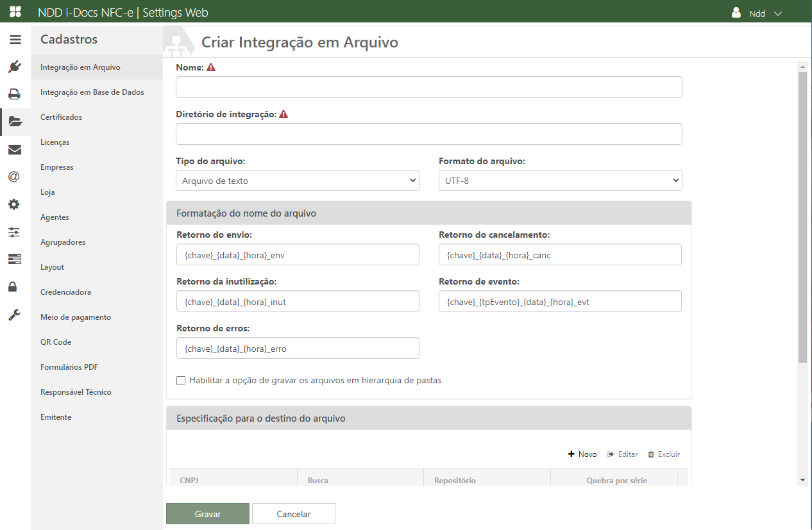Click the Gravar button
812x530 pixels.
point(207,514)
